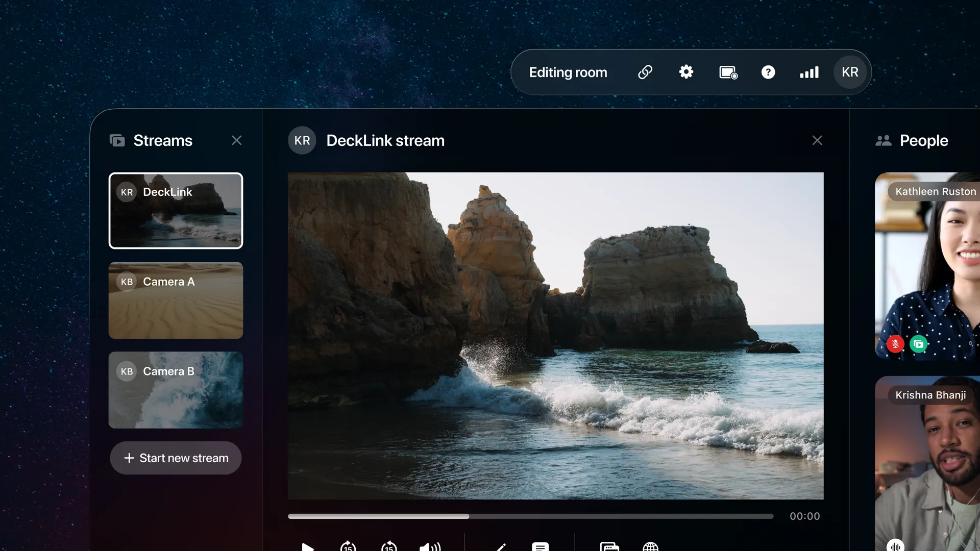This screenshot has width=980, height=551.
Task: Close the DeckLink stream viewer
Action: (817, 140)
